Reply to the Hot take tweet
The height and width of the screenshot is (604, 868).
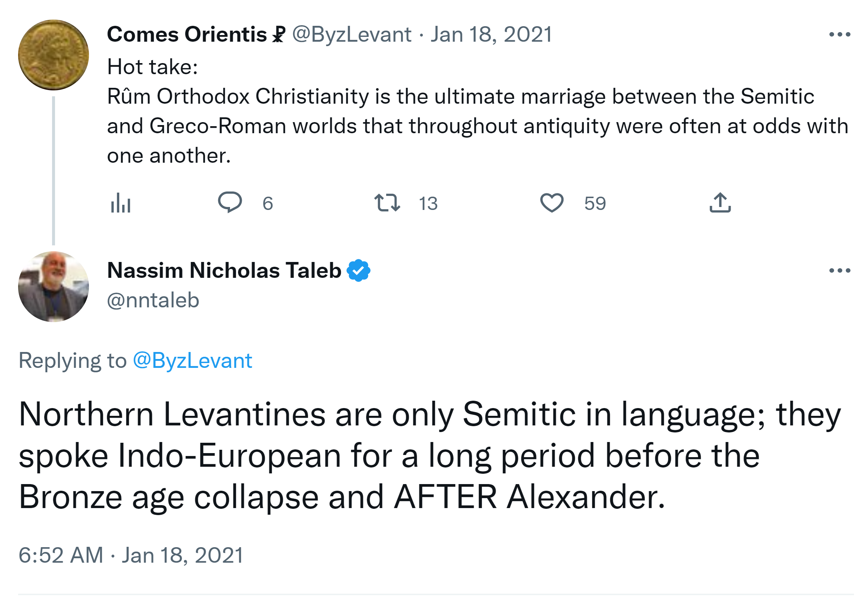230,202
